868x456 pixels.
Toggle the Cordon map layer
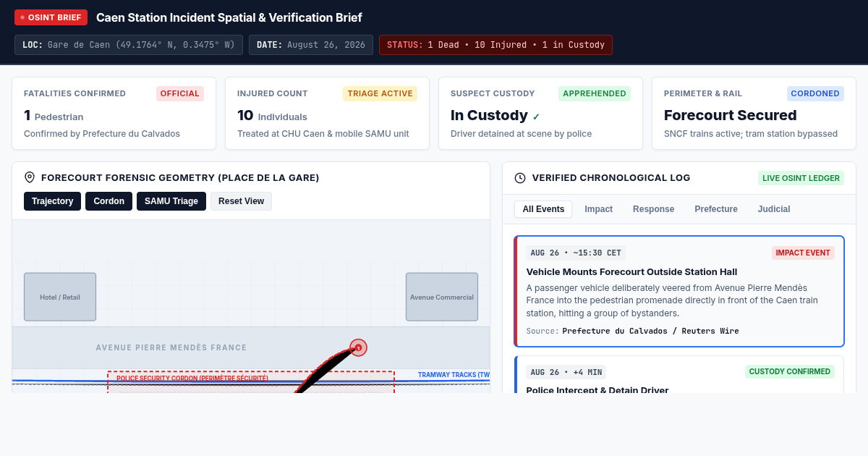[x=109, y=201]
